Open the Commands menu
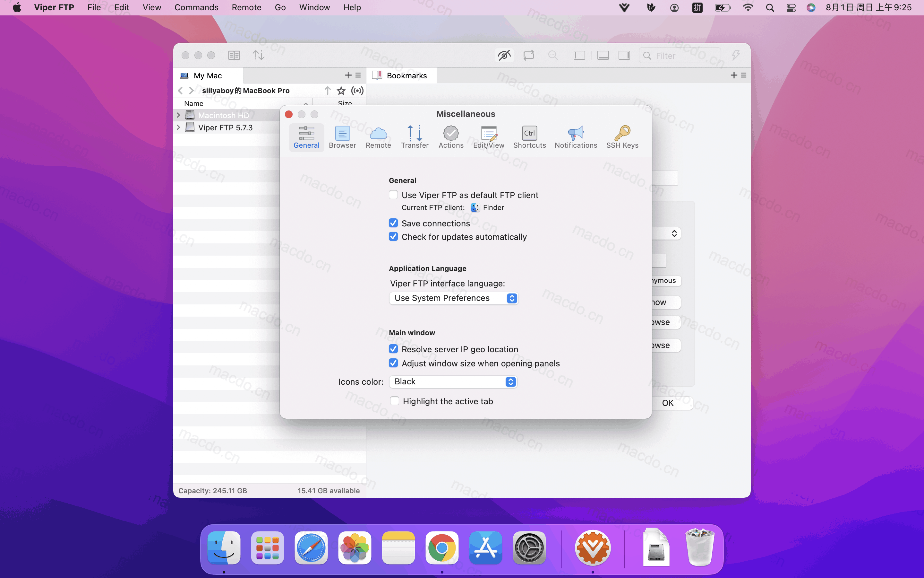 click(x=196, y=8)
